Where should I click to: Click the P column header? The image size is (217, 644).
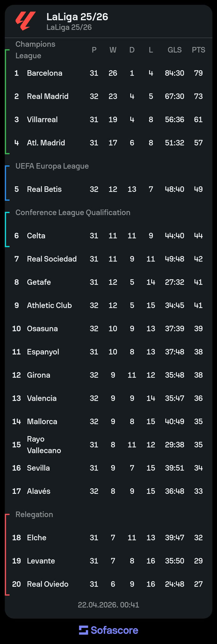pyautogui.click(x=94, y=50)
